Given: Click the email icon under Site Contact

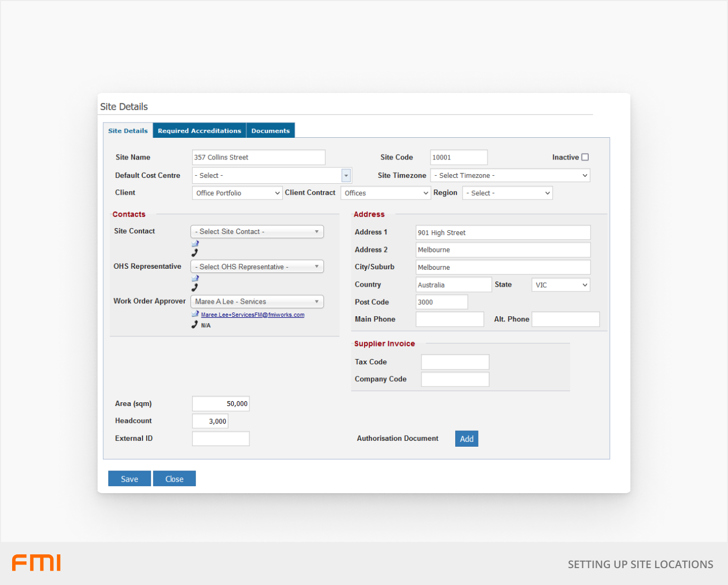Looking at the screenshot, I should click(195, 243).
